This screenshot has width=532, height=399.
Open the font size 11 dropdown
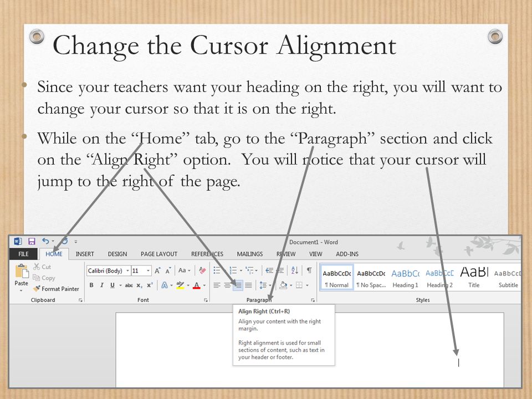[x=149, y=271]
